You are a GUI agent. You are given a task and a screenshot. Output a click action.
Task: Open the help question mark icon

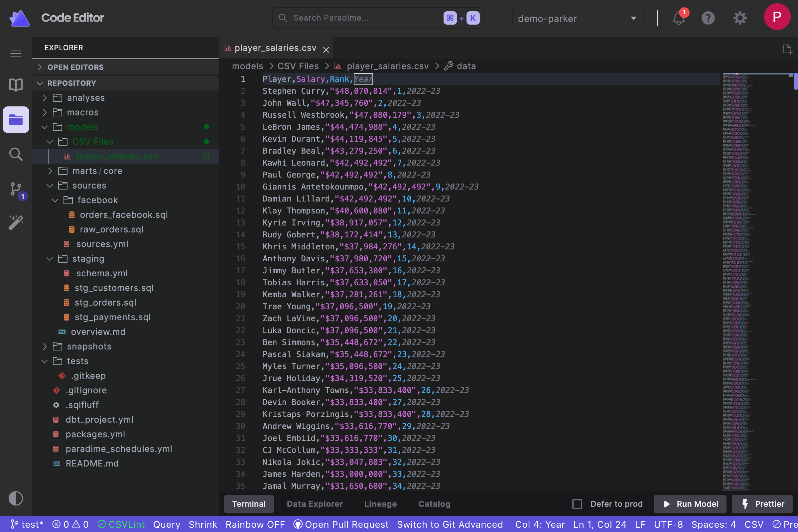[x=708, y=18]
